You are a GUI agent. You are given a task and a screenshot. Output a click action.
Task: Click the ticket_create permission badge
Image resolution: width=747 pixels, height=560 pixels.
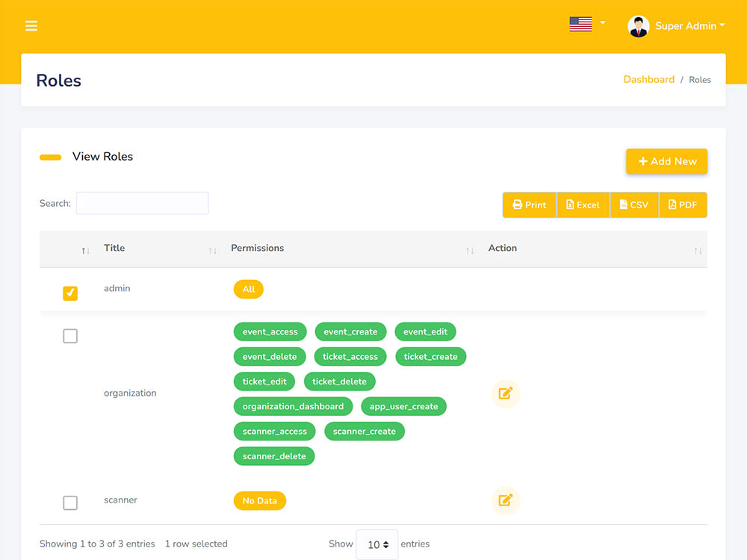pos(431,356)
